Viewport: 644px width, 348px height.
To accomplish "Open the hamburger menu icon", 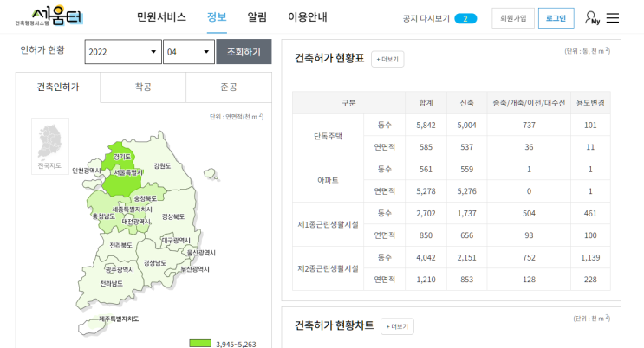I will point(613,17).
